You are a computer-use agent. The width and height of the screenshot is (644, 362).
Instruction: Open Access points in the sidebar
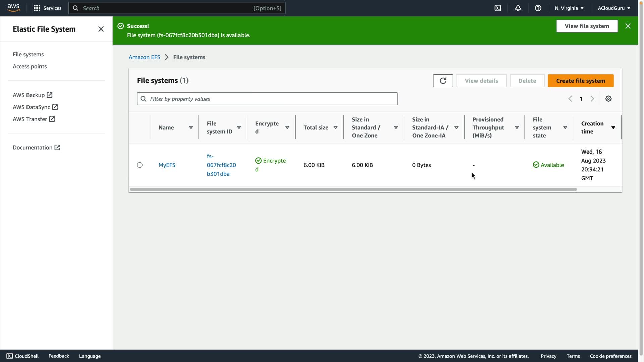[x=30, y=66]
